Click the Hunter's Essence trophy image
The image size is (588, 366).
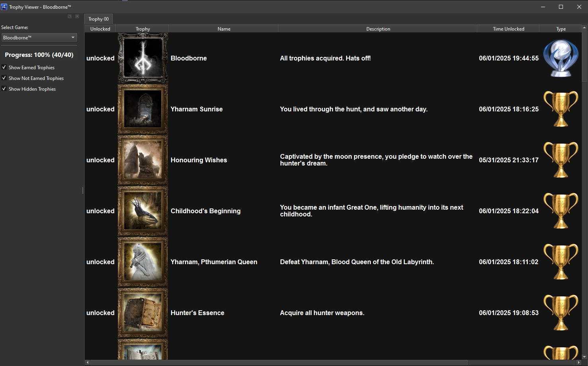(x=143, y=313)
